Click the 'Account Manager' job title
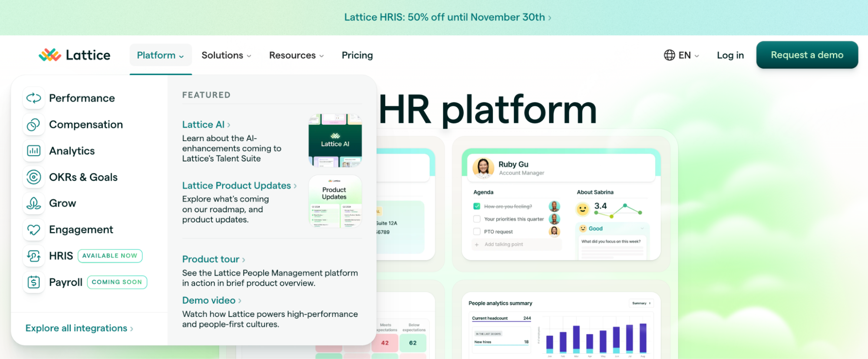Image resolution: width=868 pixels, height=359 pixels. (521, 173)
